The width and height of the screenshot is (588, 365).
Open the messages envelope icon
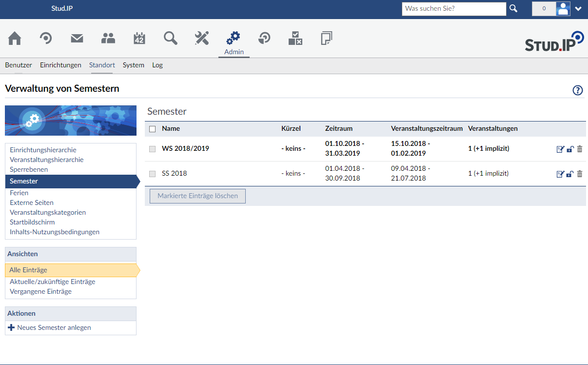tap(77, 38)
